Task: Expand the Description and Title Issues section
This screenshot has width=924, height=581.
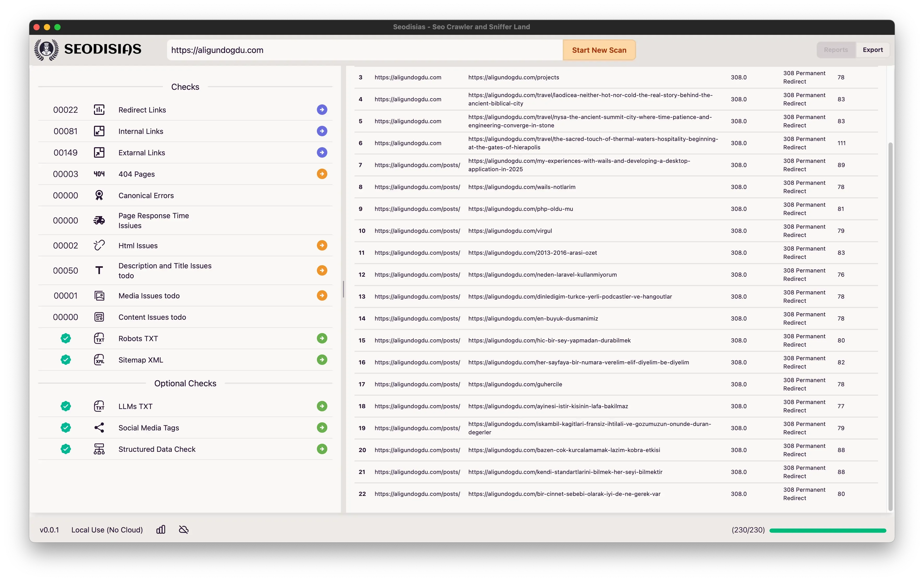Action: tap(322, 270)
